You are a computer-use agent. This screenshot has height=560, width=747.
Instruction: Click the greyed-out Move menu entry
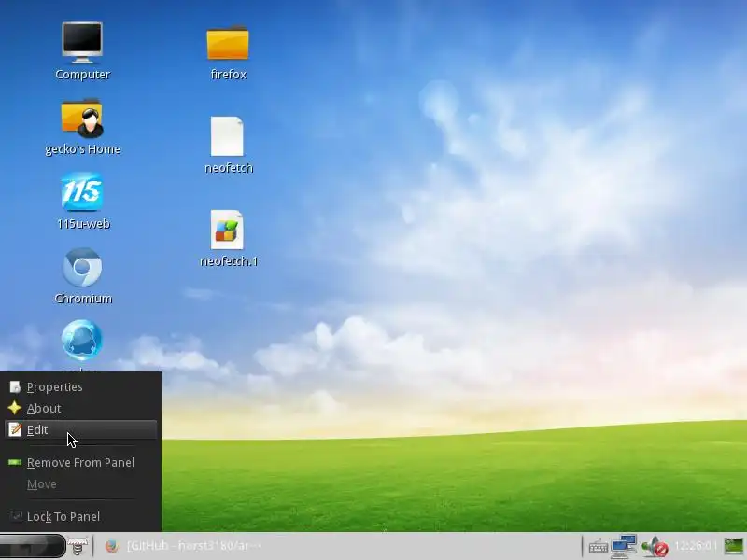81,484
